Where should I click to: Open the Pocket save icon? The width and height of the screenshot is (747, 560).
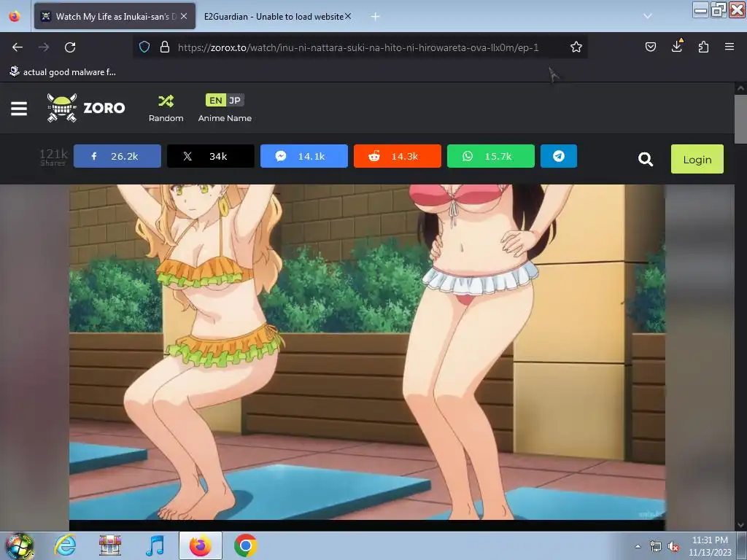pos(650,47)
